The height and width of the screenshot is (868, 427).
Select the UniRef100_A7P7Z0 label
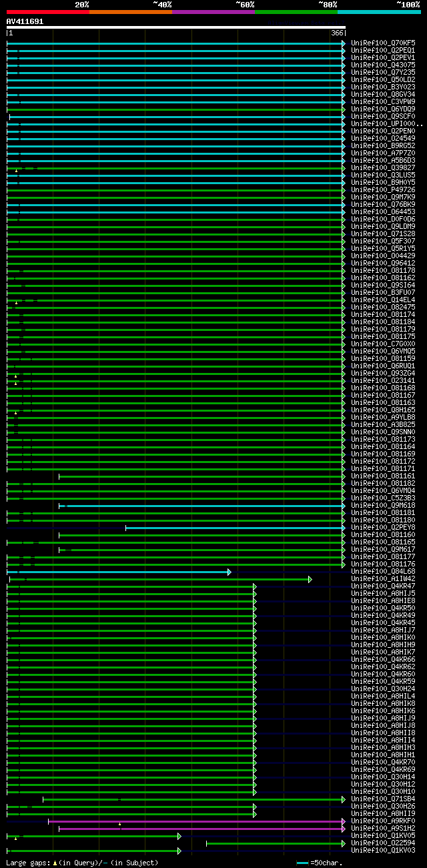383,153
